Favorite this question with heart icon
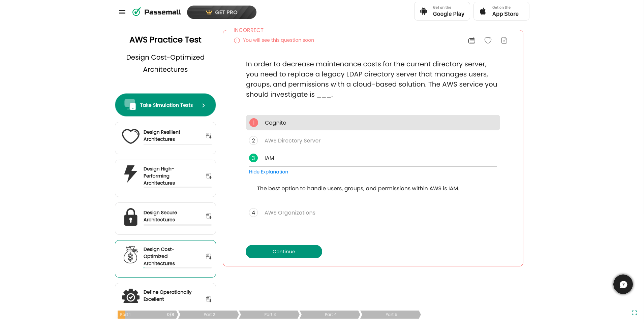644x323 pixels. 488,40
